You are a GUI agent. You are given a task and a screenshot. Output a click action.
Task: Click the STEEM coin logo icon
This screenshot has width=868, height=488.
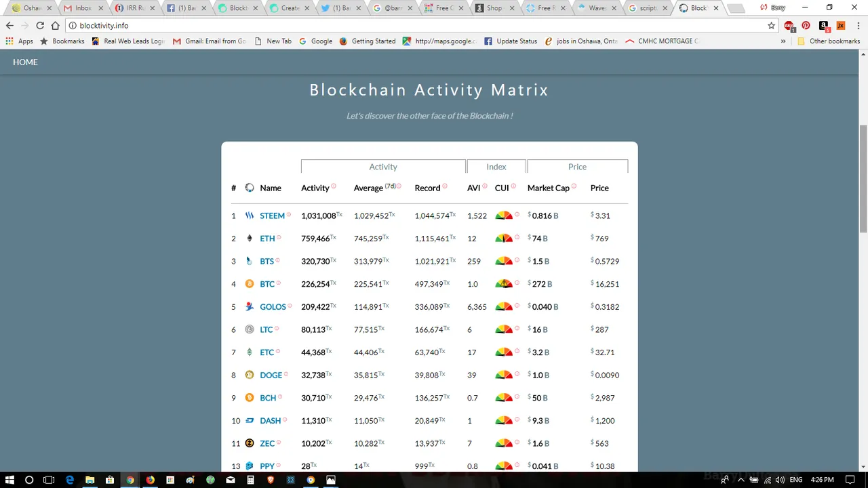point(250,216)
